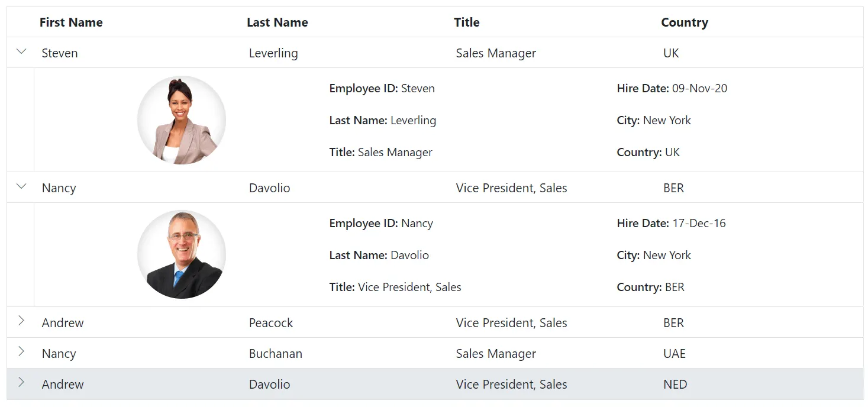Sort the grid by First Name column
Image resolution: width=868 pixels, height=407 pixels.
71,22
